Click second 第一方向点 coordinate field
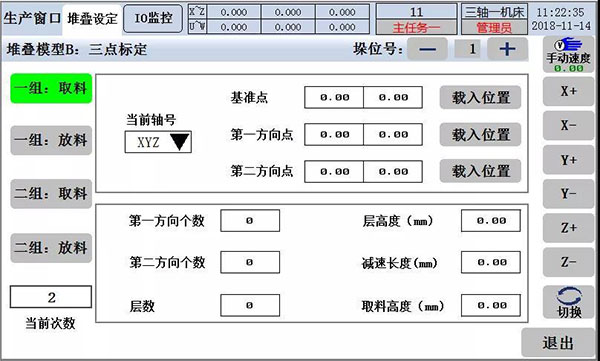This screenshot has height=361, width=600. pyautogui.click(x=393, y=134)
